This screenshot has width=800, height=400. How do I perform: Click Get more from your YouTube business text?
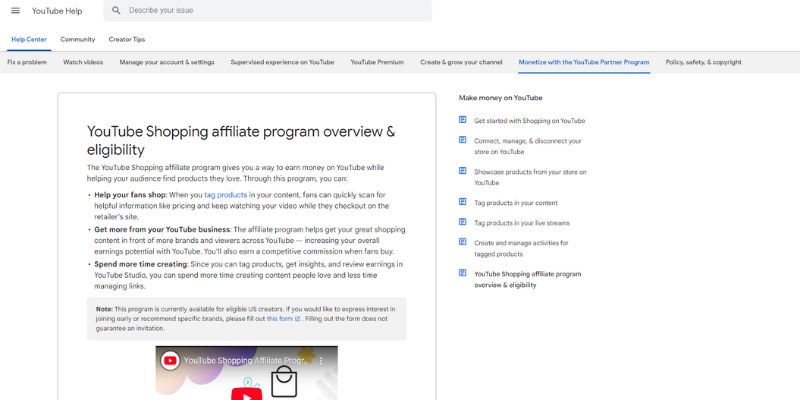(162, 230)
